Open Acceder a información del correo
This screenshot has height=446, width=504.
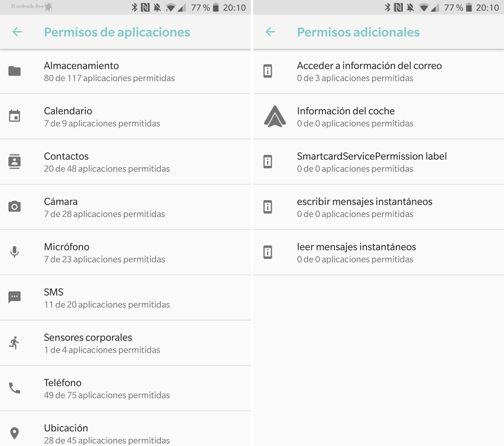tap(369, 71)
